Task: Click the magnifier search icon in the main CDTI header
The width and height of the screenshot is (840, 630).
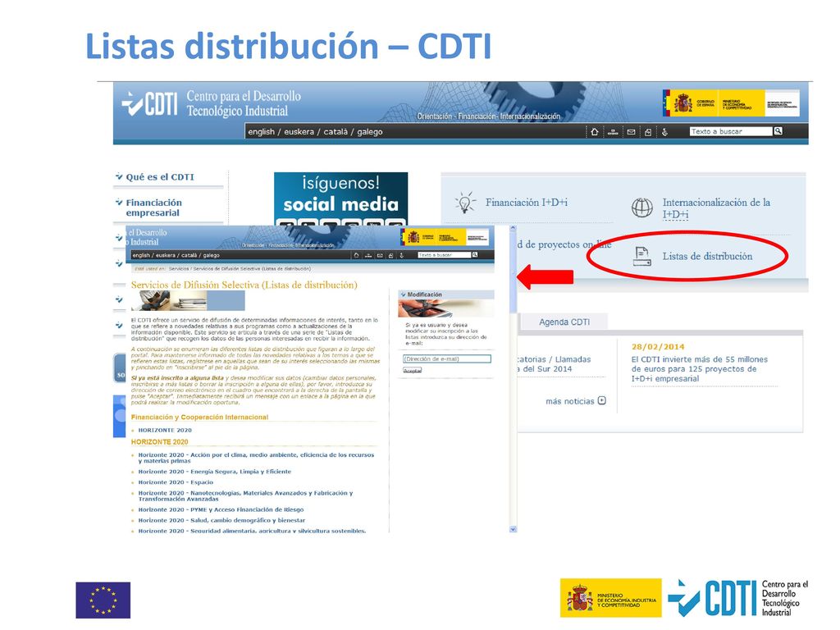Action: coord(778,130)
